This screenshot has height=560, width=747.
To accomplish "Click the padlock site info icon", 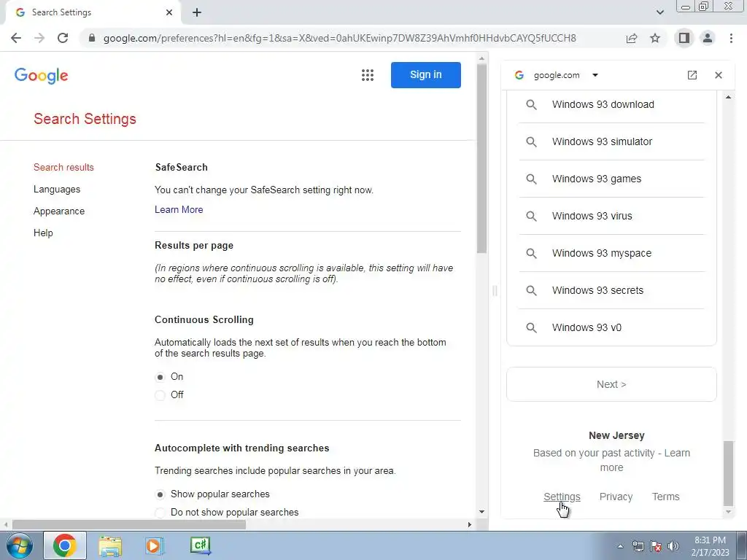I will pos(92,38).
